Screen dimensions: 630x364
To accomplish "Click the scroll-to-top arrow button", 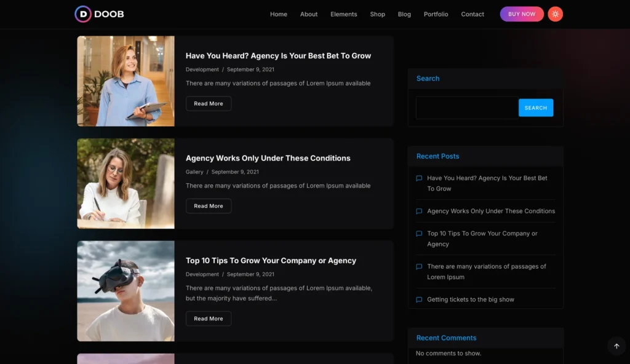I will point(616,346).
